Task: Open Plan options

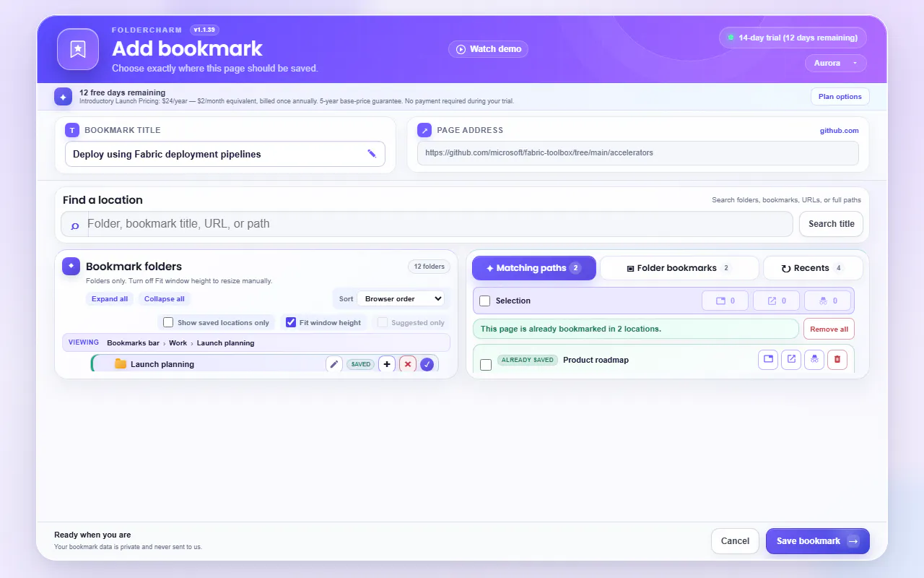Action: point(840,97)
